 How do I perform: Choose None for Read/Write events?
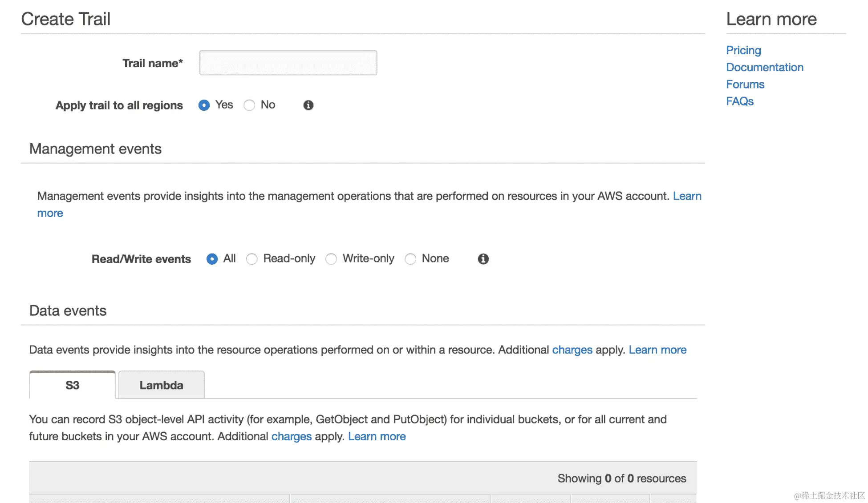(410, 259)
